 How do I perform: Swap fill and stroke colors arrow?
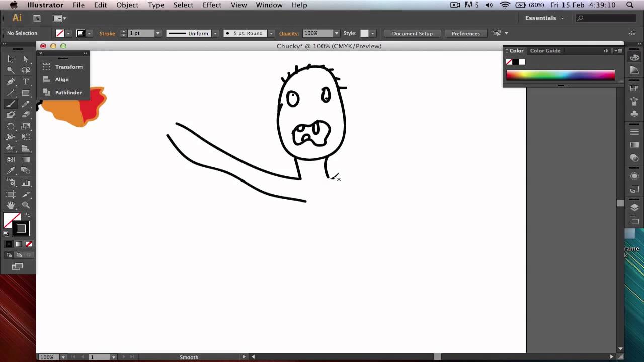[x=28, y=215]
